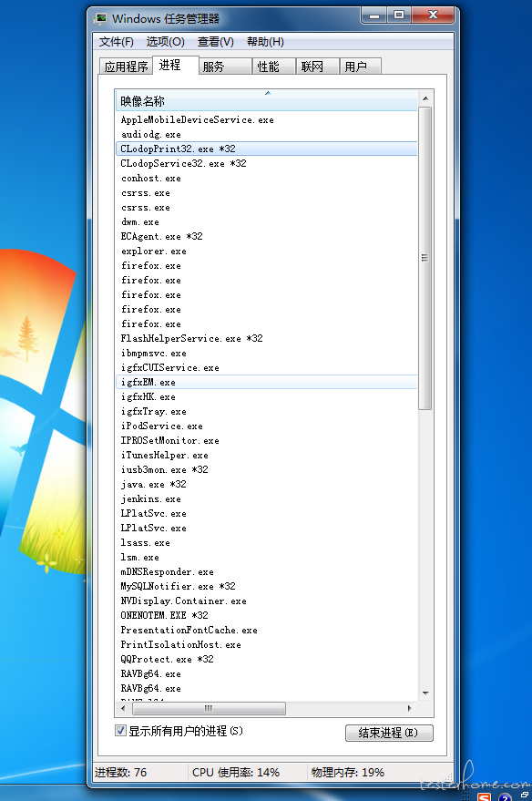Close the Task Manager window
The height and width of the screenshot is (801, 532).
[x=433, y=15]
